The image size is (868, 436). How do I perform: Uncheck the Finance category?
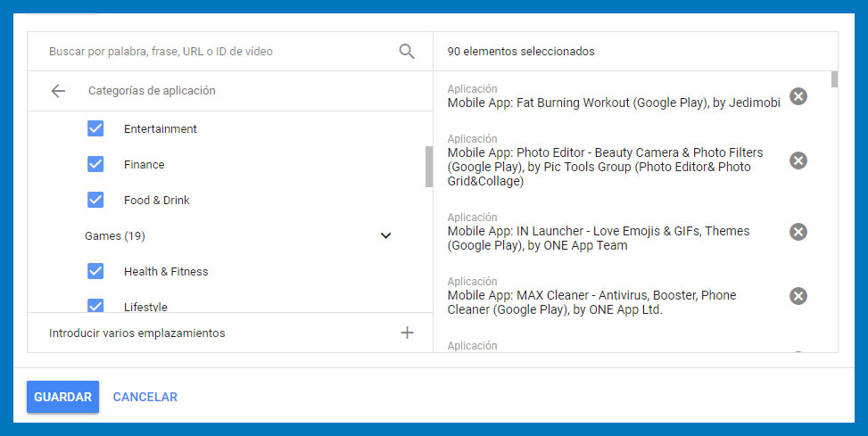tap(95, 164)
